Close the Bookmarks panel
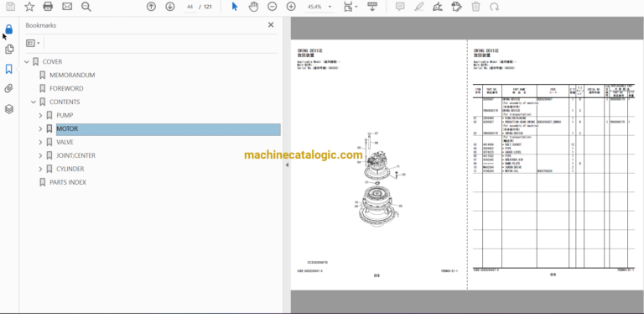This screenshot has height=314, width=644. [x=271, y=24]
